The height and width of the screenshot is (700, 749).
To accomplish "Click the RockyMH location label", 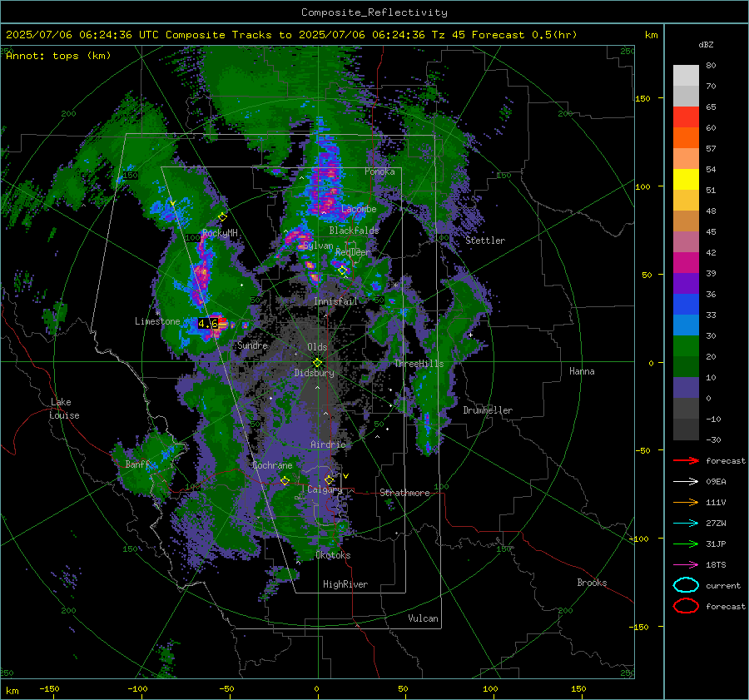I will 220,233.
